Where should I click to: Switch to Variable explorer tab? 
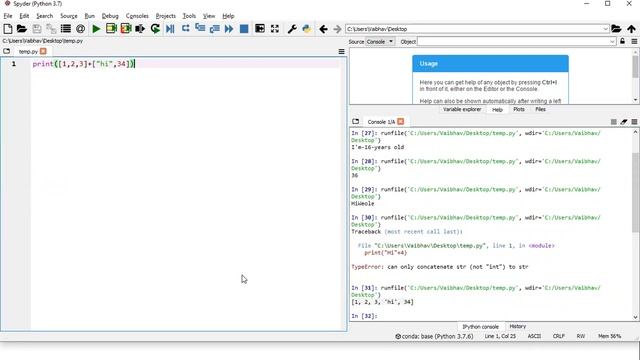pyautogui.click(x=462, y=109)
